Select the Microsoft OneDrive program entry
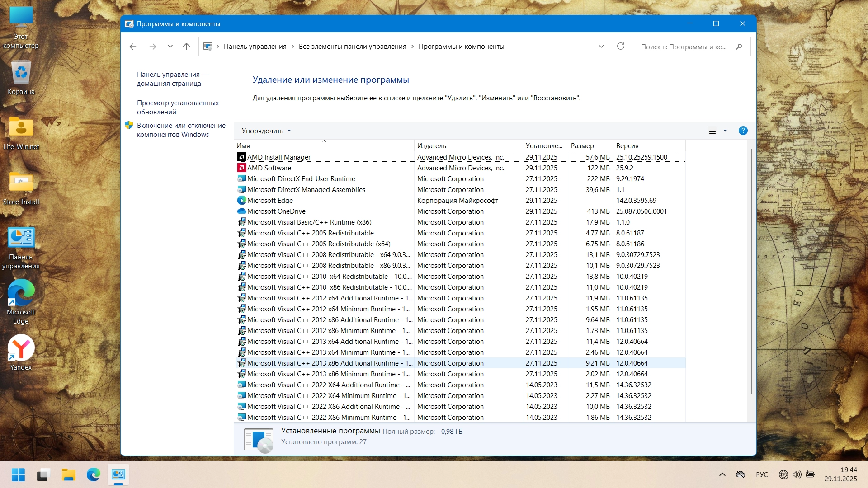The height and width of the screenshot is (488, 868). (x=276, y=211)
